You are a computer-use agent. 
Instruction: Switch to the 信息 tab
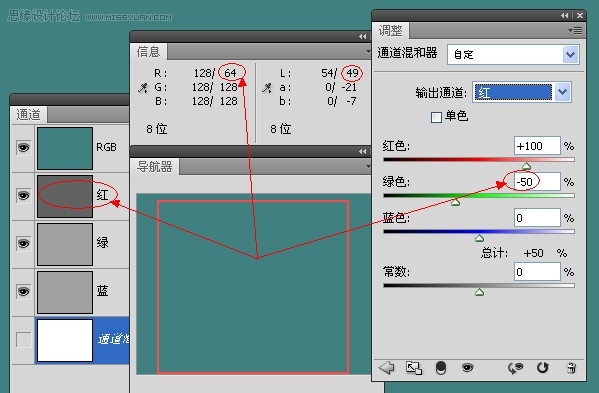coord(148,52)
